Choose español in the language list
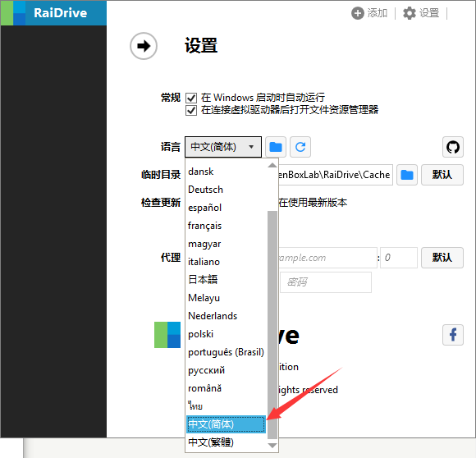Screen dimensions: 476x458 [x=227, y=208]
